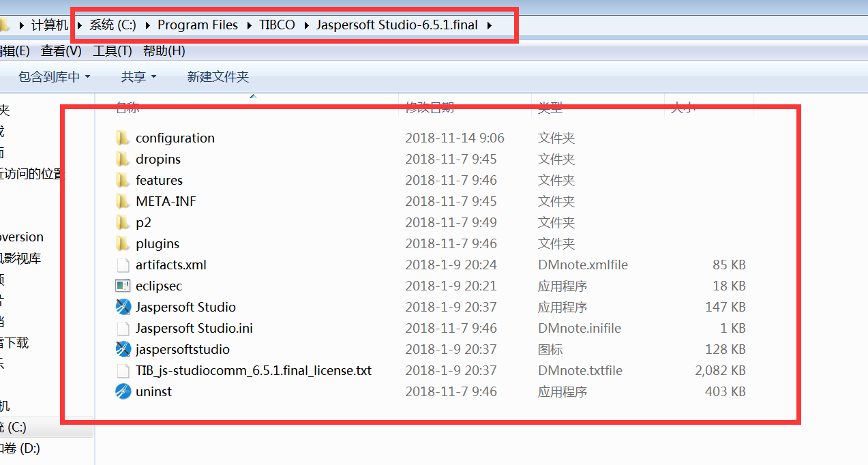The image size is (868, 465).
Task: Click the 新建文件夹 button
Action: (x=218, y=77)
